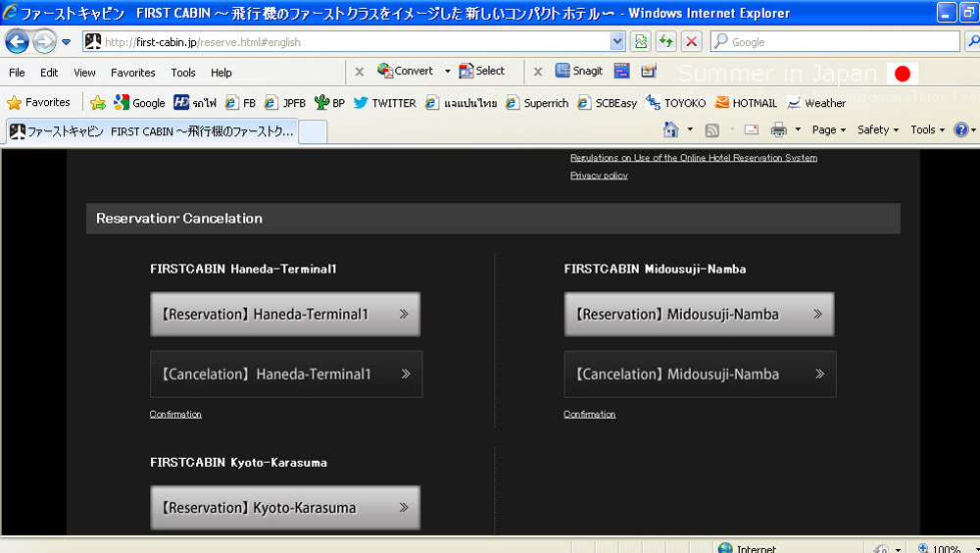This screenshot has height=553, width=980.
Task: Open Confirmation link under Haneda-Terminal1
Action: [175, 414]
